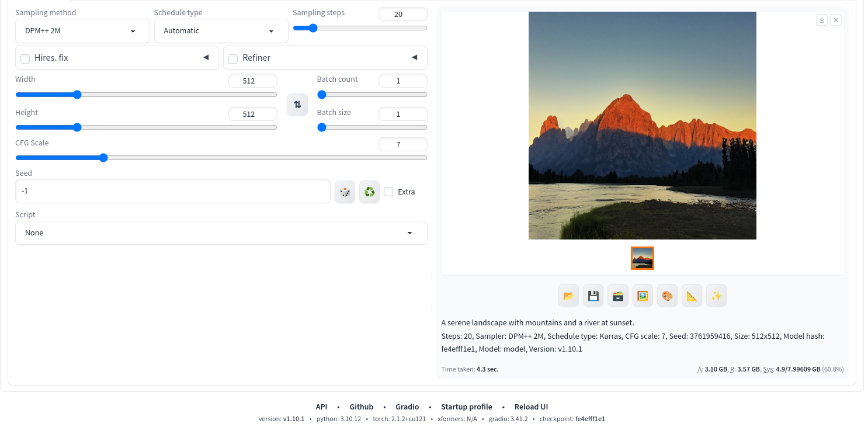868x434 pixels.
Task: Open the Script dropdown
Action: pyautogui.click(x=221, y=233)
